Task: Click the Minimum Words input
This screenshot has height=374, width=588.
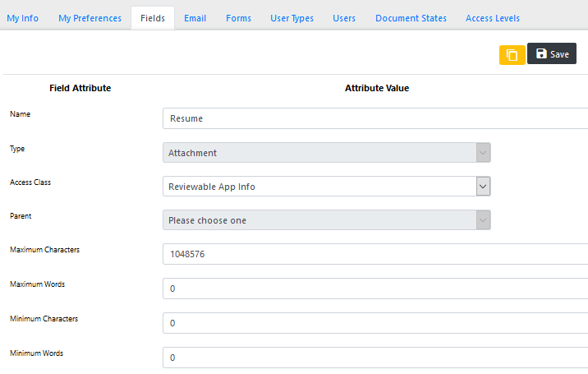Action: (375, 358)
